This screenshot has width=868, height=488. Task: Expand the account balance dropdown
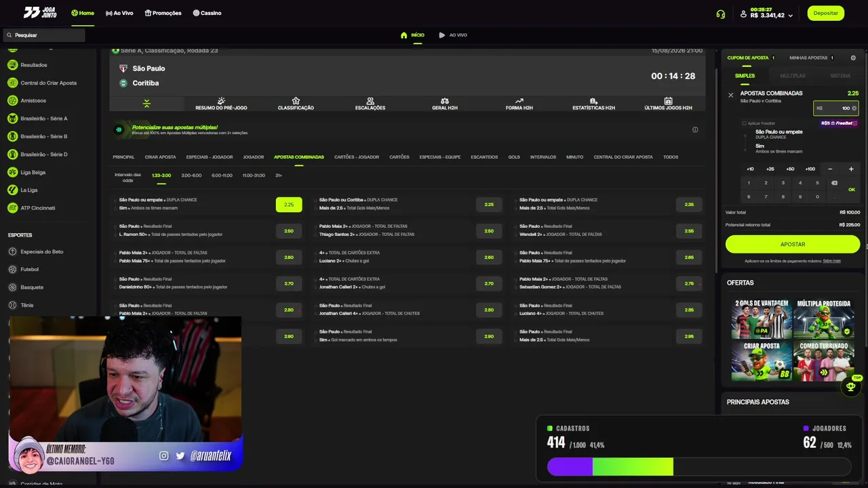790,16
